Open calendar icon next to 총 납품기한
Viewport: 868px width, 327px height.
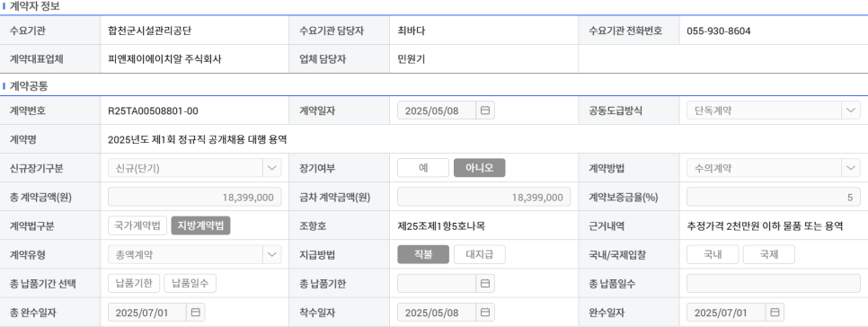coord(485,283)
